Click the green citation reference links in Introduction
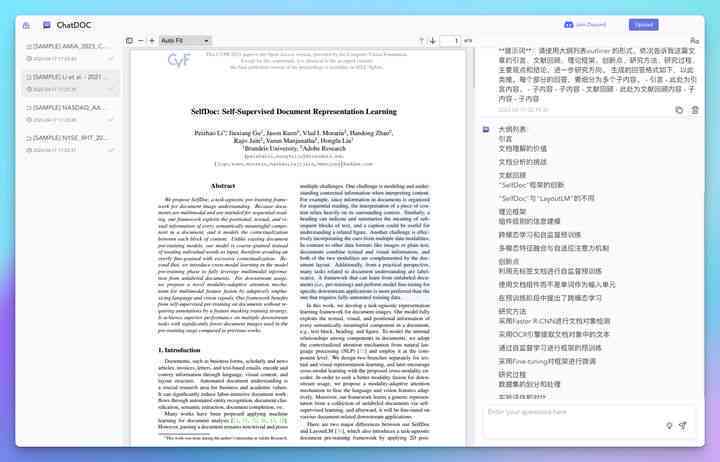 (259, 420)
